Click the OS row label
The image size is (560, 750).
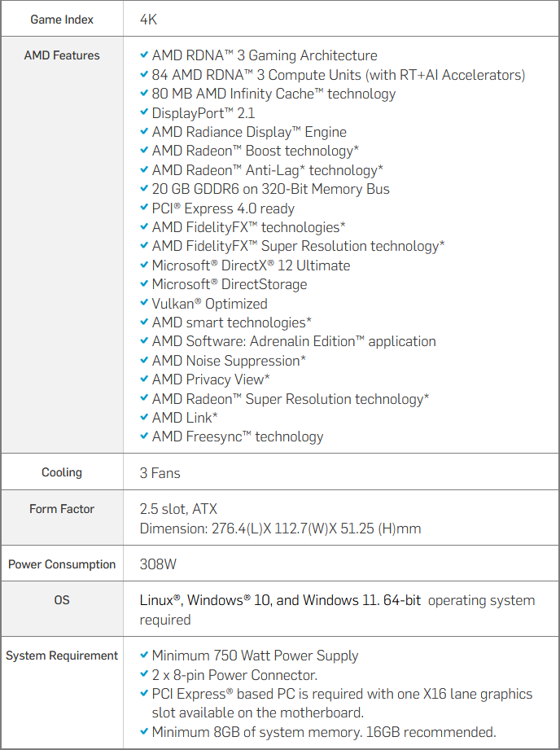(62, 600)
